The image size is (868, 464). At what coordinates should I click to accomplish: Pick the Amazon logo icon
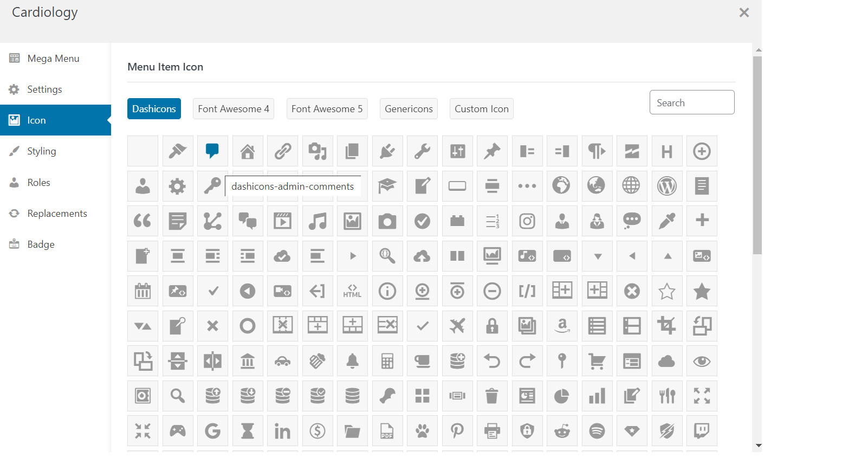pos(562,326)
